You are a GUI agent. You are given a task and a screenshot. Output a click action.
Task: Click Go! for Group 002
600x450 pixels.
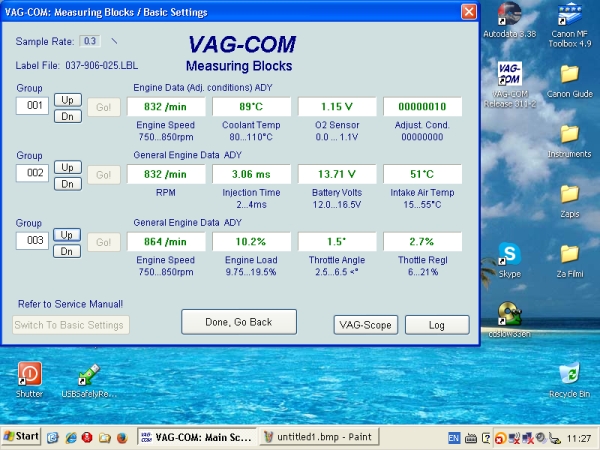click(104, 175)
